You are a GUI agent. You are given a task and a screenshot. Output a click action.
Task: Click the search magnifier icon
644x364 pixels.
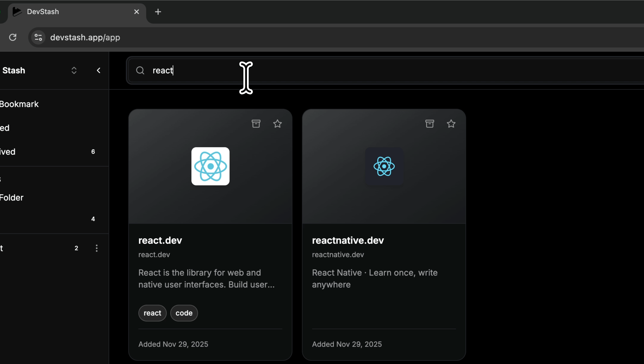pyautogui.click(x=140, y=70)
